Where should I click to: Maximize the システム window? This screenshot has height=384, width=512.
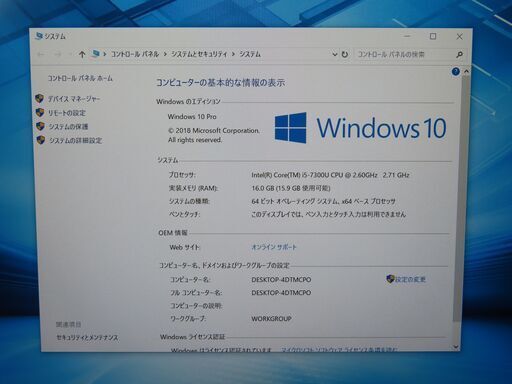click(x=433, y=36)
